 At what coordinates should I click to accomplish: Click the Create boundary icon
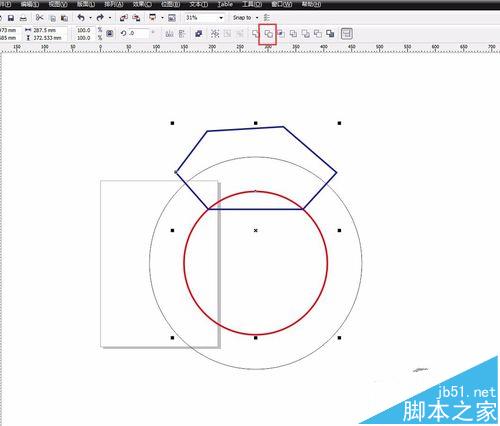pyautogui.click(x=330, y=34)
